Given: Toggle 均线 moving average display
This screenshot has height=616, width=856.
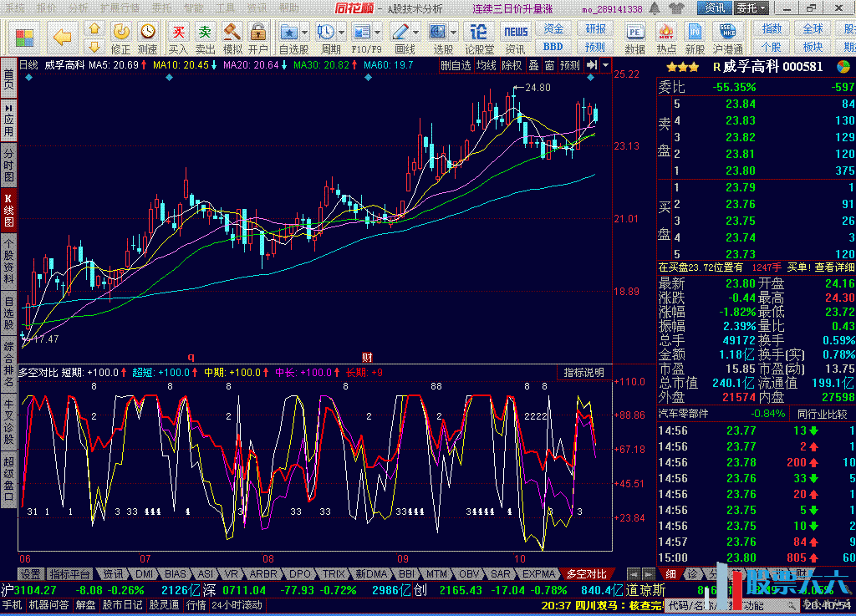Looking at the screenshot, I should tap(487, 65).
